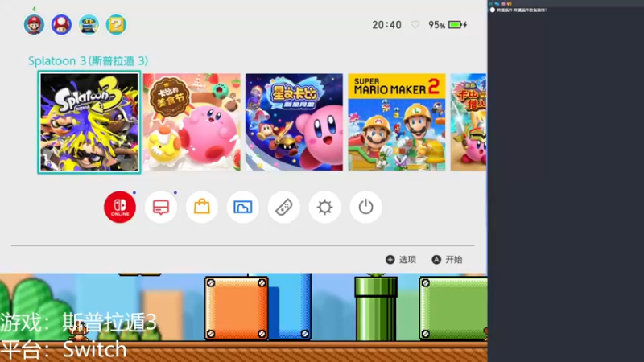Select the yellow question block user avatar
644x362 pixels.
(x=116, y=25)
